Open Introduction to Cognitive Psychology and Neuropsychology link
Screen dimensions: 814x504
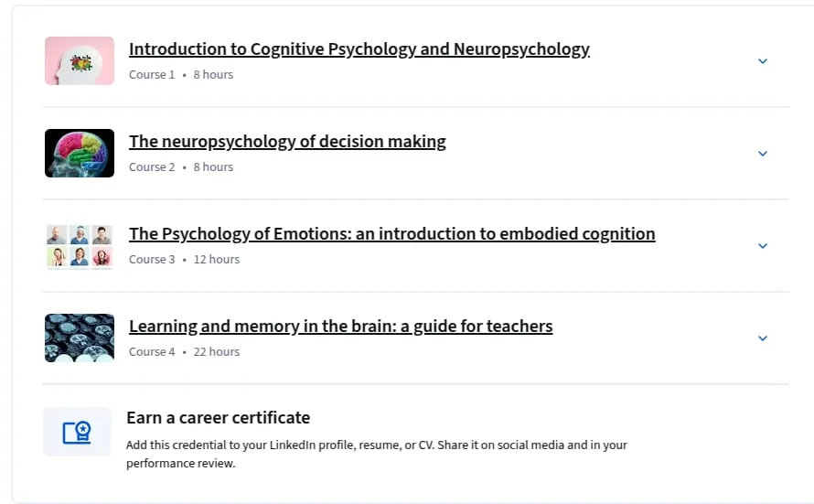click(x=359, y=48)
